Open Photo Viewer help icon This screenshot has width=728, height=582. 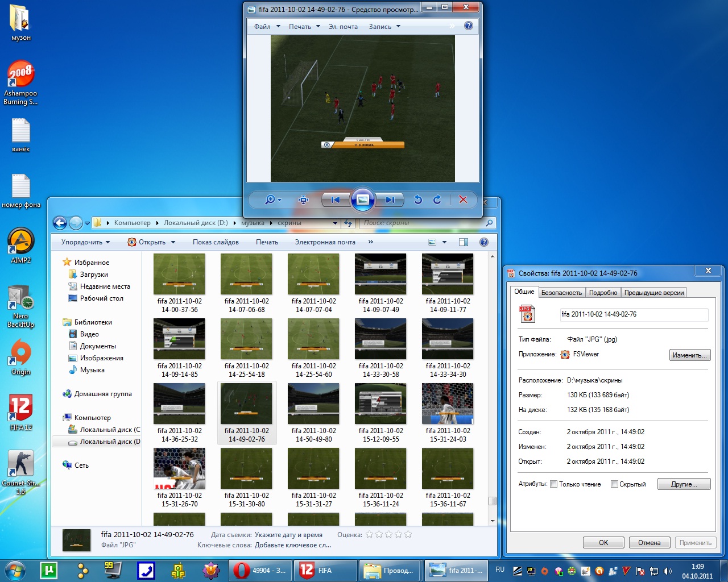click(x=468, y=26)
